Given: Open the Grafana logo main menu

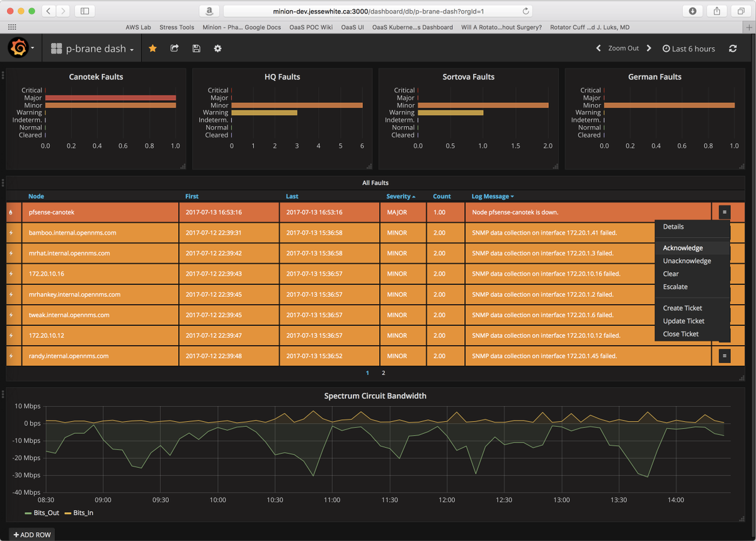Looking at the screenshot, I should click(x=18, y=48).
